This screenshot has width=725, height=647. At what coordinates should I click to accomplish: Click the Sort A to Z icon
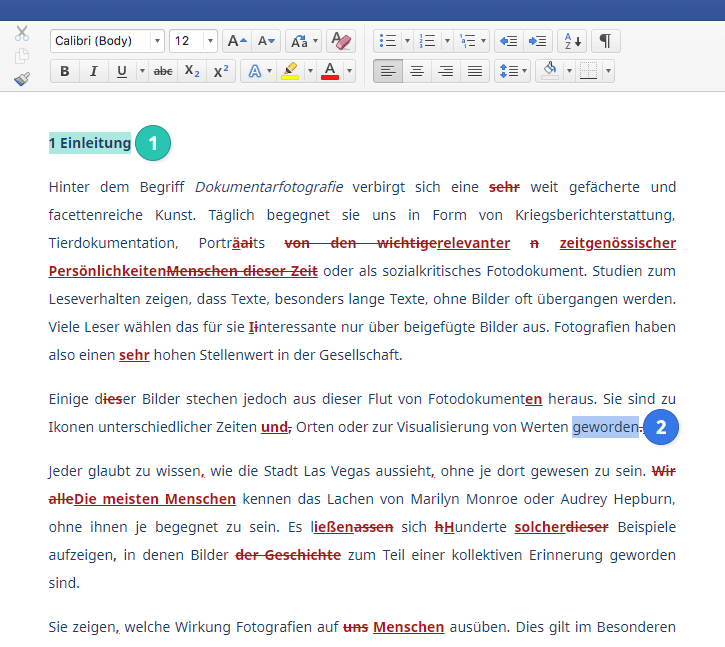pyautogui.click(x=571, y=41)
